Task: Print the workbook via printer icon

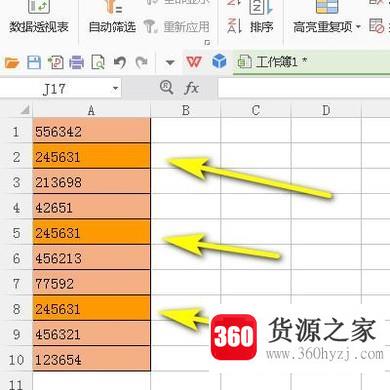Action: (x=76, y=62)
